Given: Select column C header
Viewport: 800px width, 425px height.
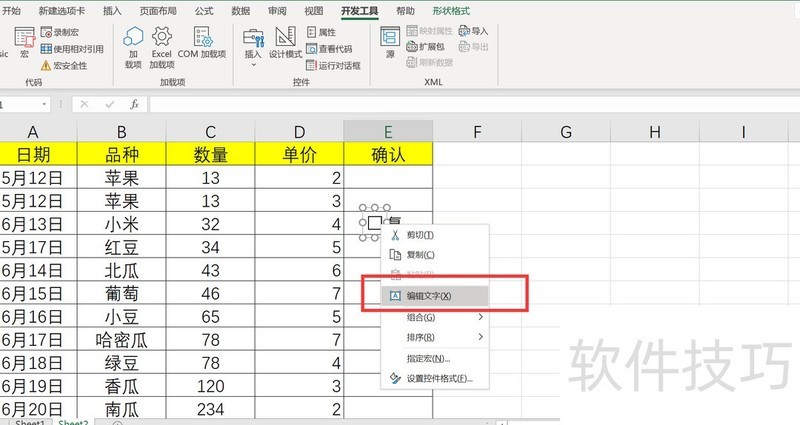Looking at the screenshot, I should coord(210,132).
